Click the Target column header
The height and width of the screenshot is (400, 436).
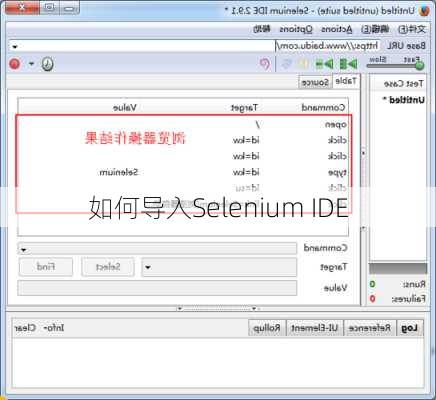pos(244,108)
